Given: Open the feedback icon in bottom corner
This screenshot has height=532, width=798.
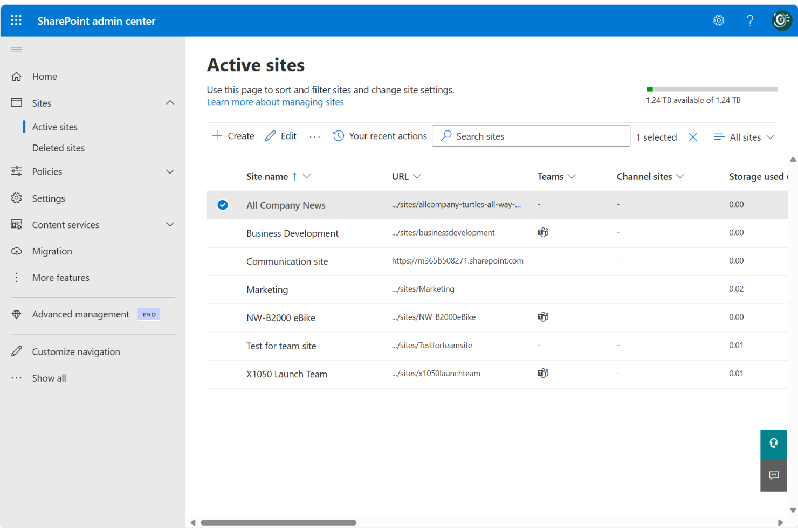Looking at the screenshot, I should pos(773,475).
